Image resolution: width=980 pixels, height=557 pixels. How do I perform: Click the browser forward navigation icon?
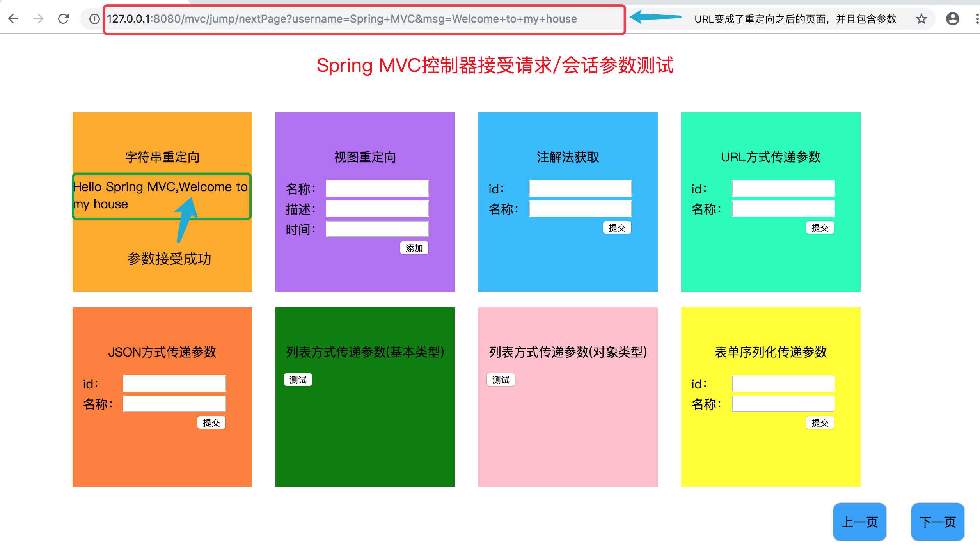tap(38, 18)
